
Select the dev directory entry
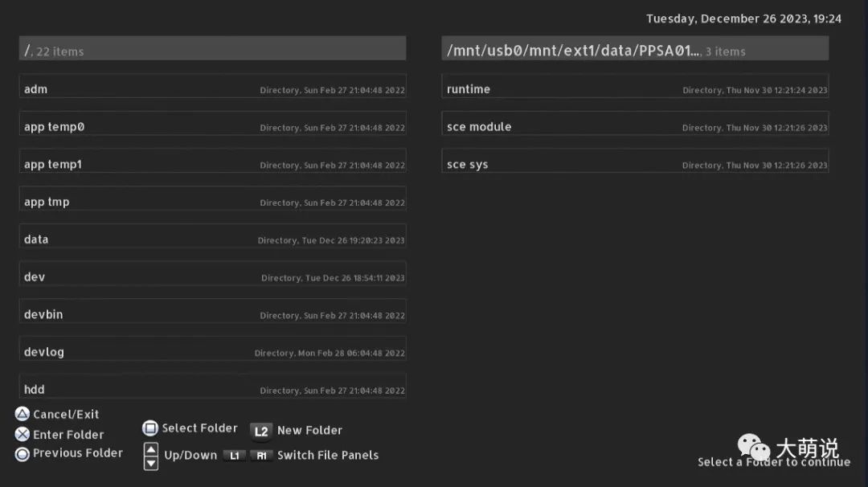pos(212,276)
